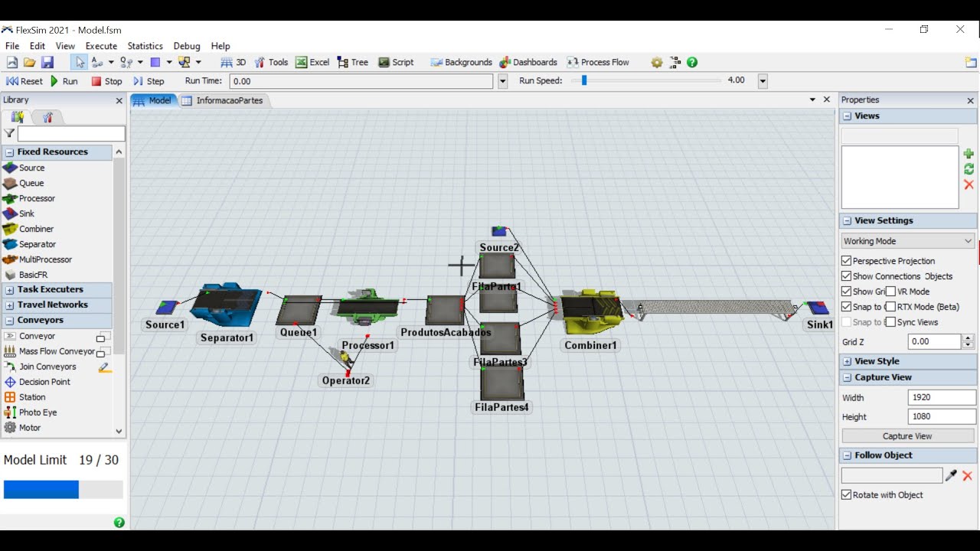
Task: Click the green help question mark icon
Action: click(x=692, y=63)
